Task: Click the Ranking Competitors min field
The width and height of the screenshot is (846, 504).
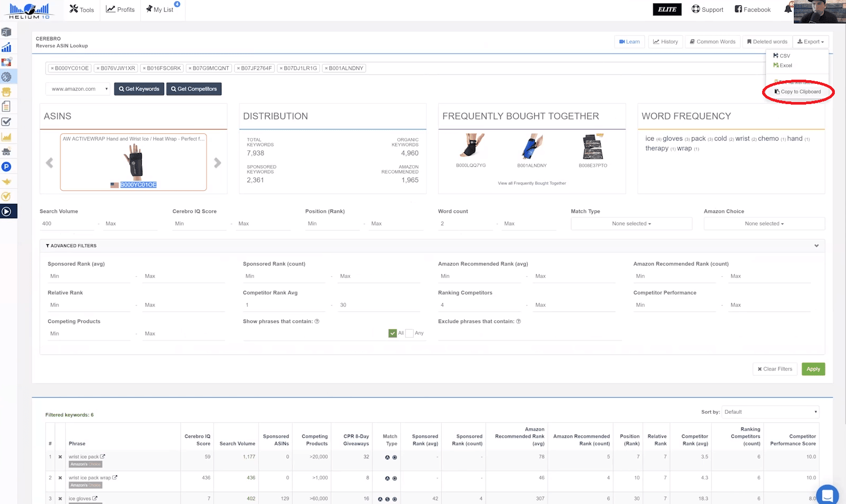Action: click(480, 305)
